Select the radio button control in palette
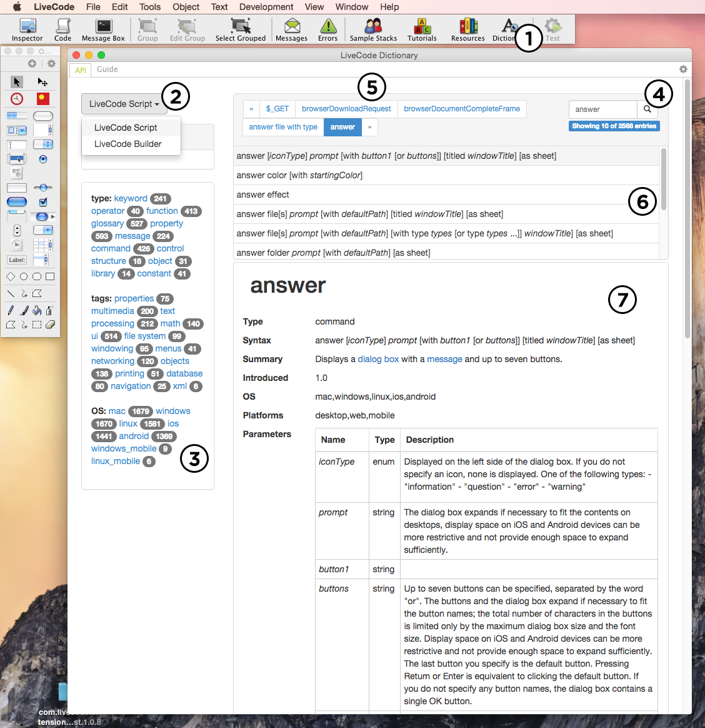 [x=43, y=159]
